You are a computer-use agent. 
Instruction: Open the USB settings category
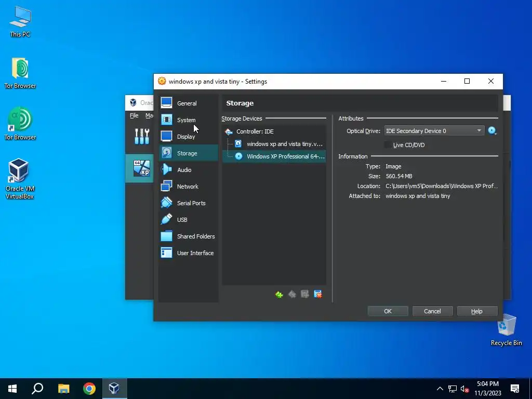[188, 220]
